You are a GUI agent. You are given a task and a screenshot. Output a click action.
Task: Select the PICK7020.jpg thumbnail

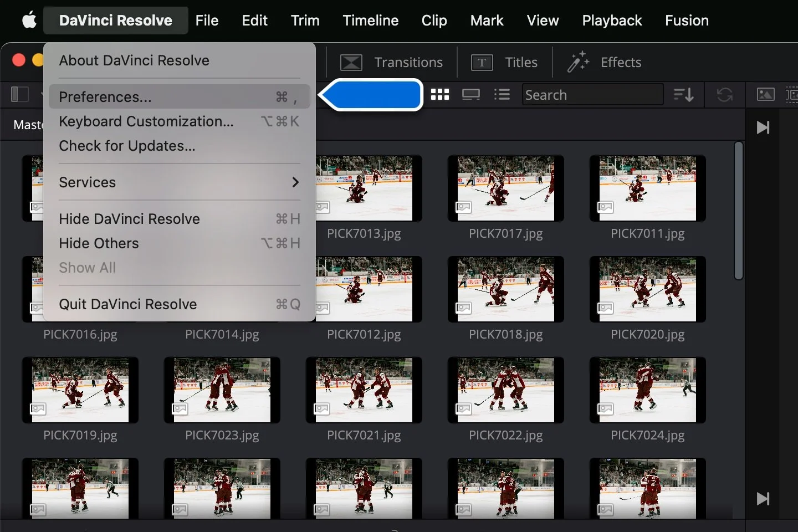(x=648, y=289)
